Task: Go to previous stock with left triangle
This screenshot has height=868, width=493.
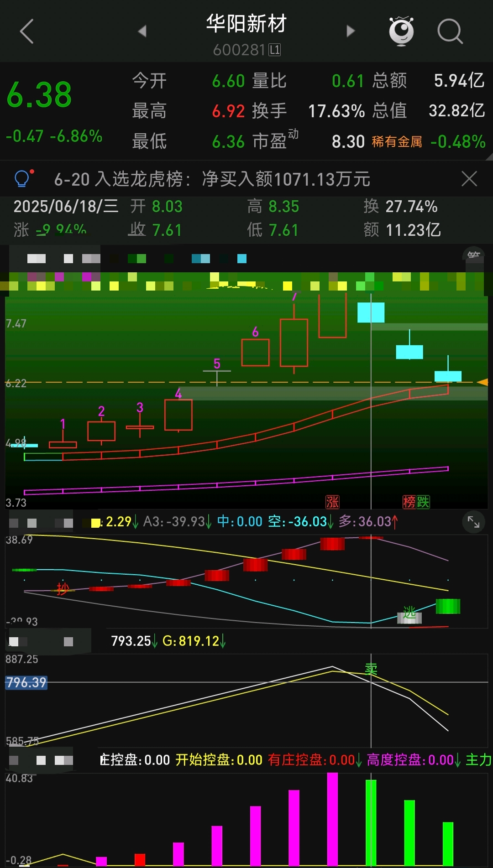Action: tap(142, 31)
